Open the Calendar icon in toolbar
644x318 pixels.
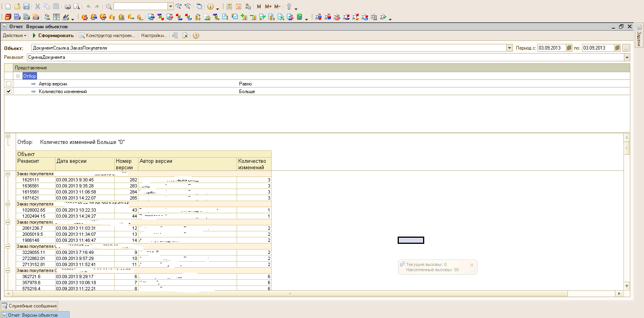(x=238, y=6)
